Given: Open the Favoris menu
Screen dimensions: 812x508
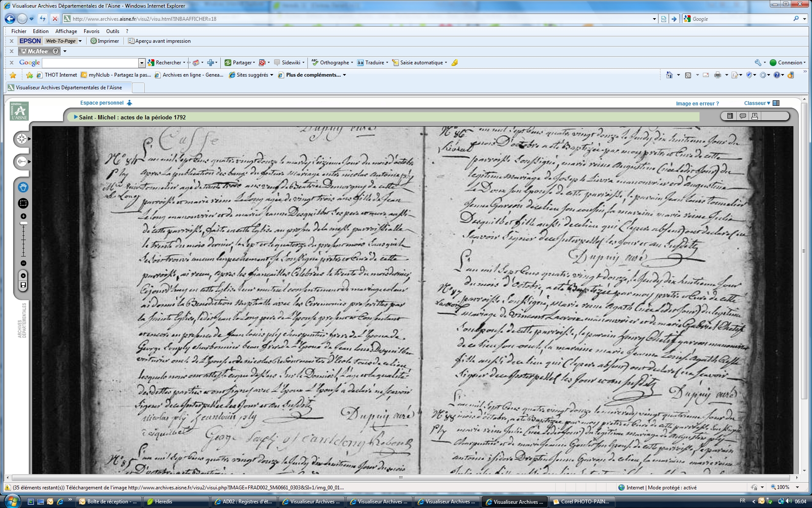Looking at the screenshot, I should click(x=91, y=31).
